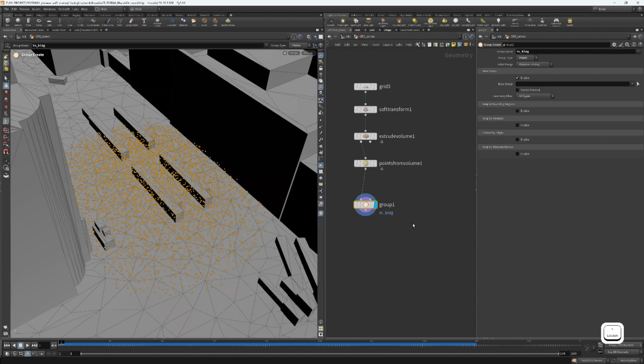The image size is (644, 364).
Task: Uncheck Base Group Enable checkbox
Action: [x=517, y=78]
